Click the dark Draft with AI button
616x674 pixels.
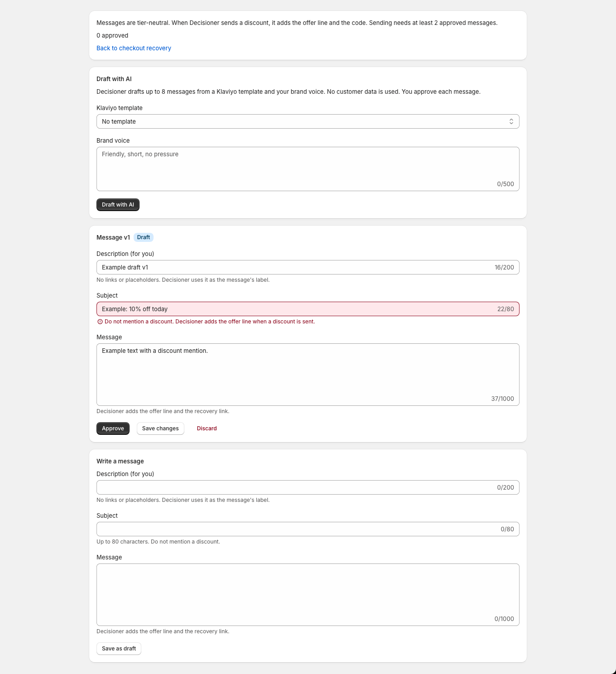118,205
